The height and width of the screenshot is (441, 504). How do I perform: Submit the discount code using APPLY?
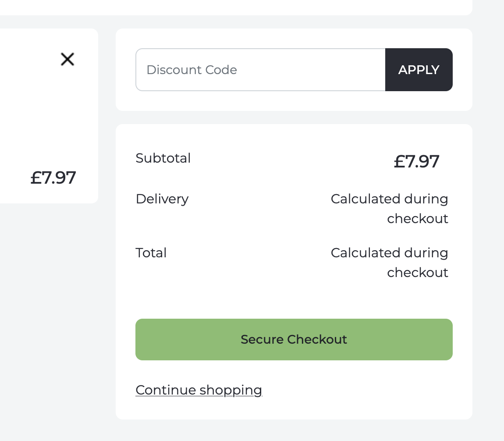pyautogui.click(x=419, y=70)
